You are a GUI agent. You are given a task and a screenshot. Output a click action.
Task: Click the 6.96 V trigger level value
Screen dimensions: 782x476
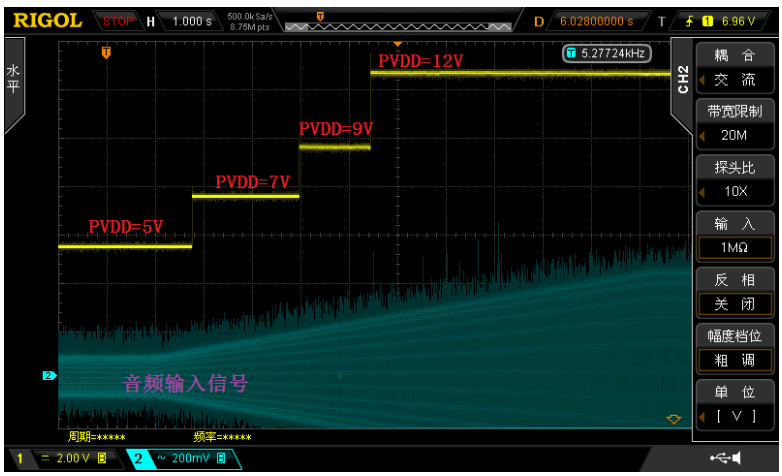(738, 21)
